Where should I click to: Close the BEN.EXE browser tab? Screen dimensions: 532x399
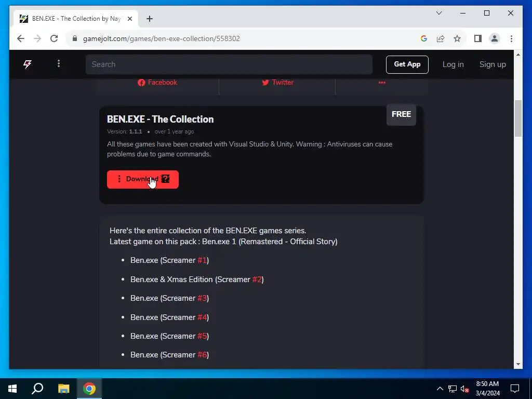129,19
